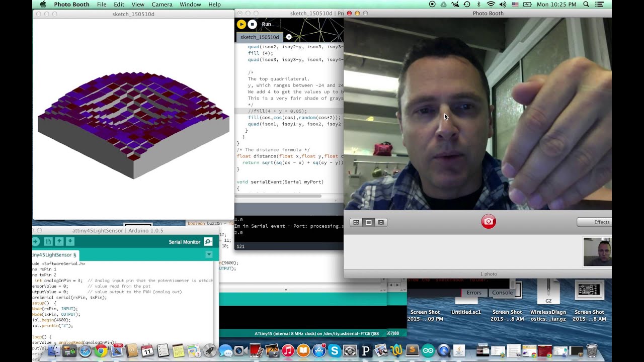This screenshot has width=644, height=362.
Task: Open iTunes from the Dock
Action: pos(288,350)
